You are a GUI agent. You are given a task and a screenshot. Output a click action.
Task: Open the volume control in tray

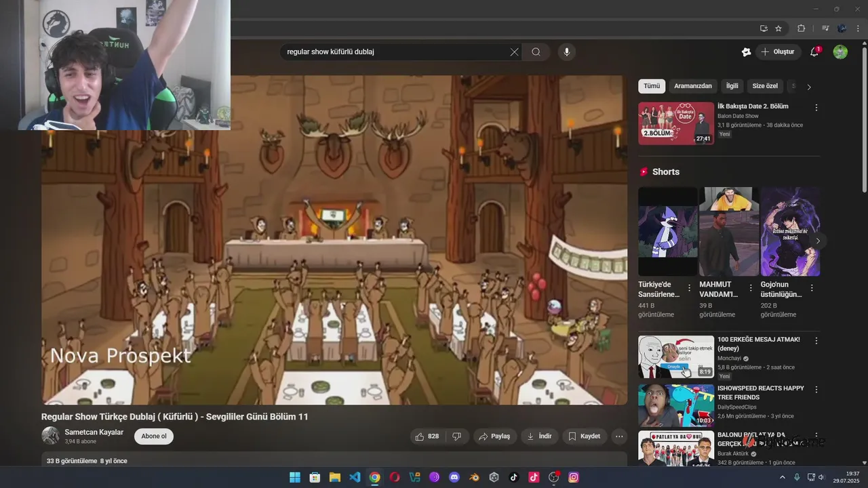[x=822, y=477]
